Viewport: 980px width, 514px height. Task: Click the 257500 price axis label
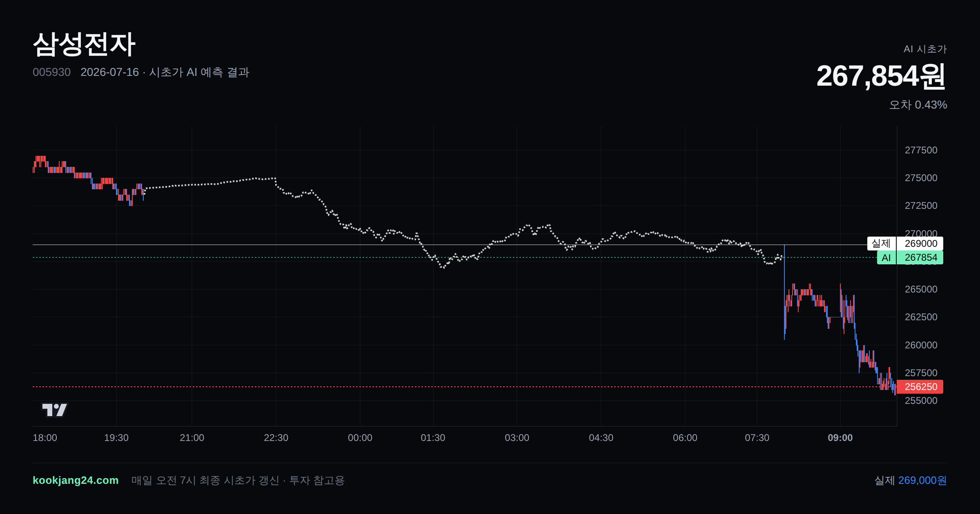click(x=921, y=373)
